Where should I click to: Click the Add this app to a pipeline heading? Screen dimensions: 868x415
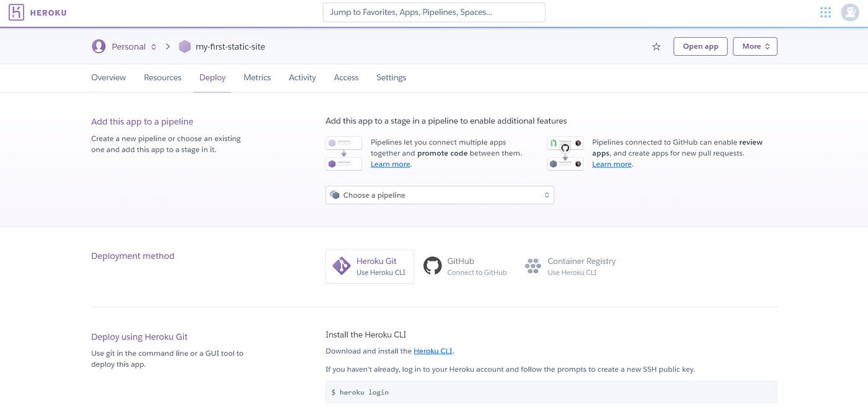143,121
